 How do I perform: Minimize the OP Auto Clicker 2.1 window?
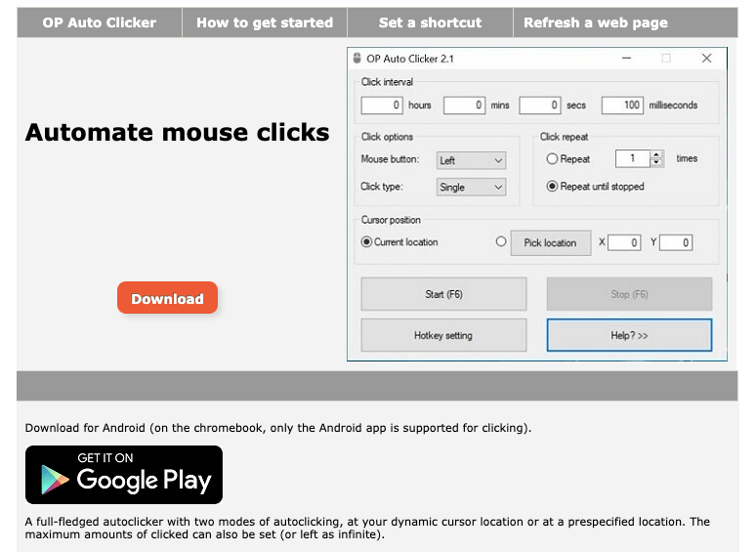(x=626, y=59)
